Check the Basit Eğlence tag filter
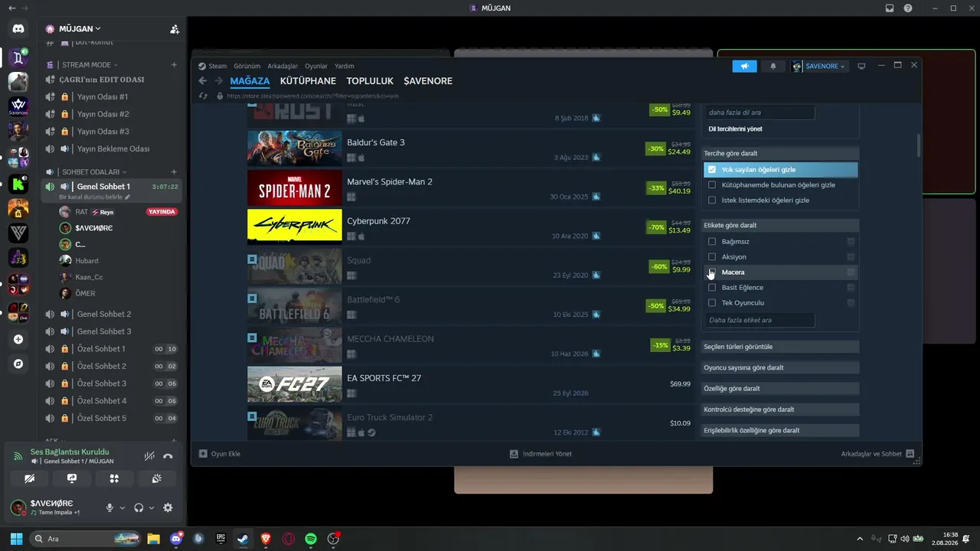This screenshot has height=551, width=980. [712, 288]
